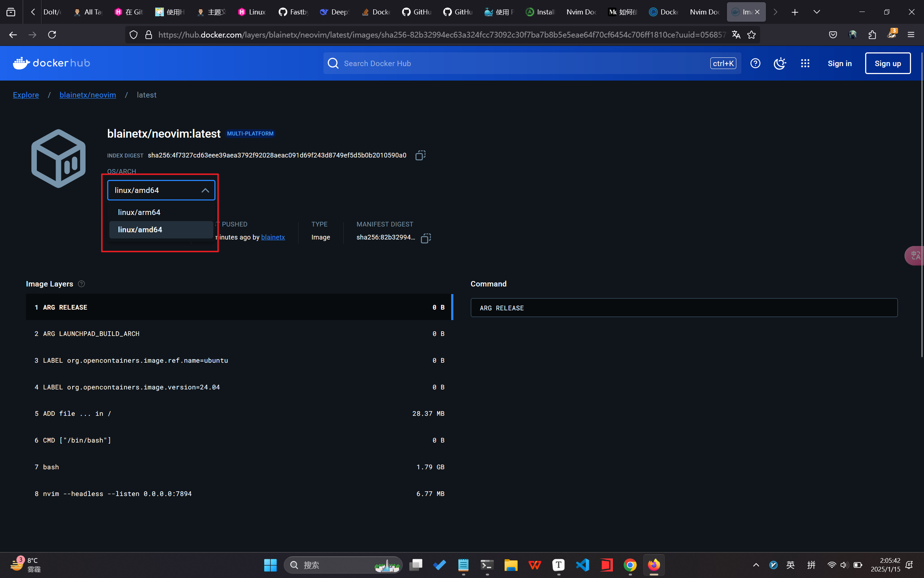Switch to the Fastby GitHub tab
The image size is (924, 578).
tap(293, 12)
